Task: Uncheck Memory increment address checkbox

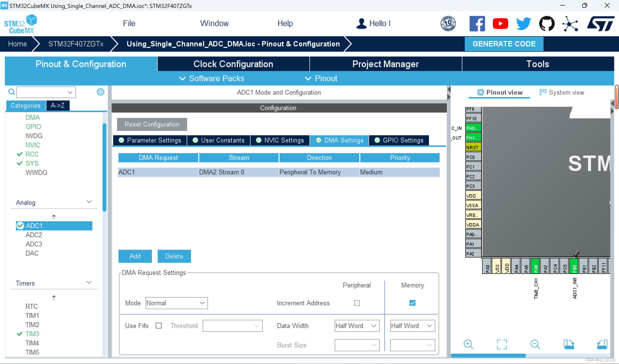Action: point(412,303)
